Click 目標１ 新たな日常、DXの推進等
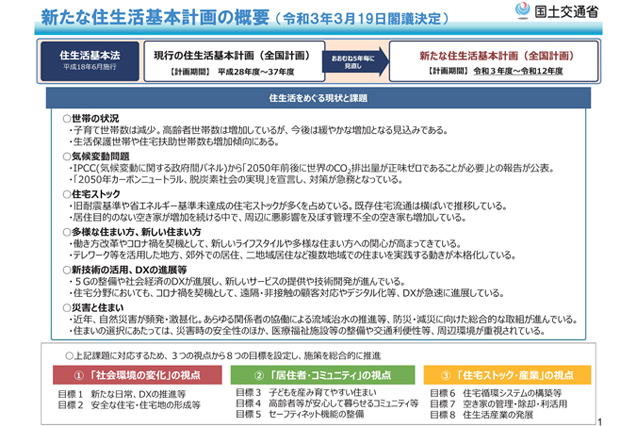Screen dimensions: 640x426 click(x=122, y=394)
